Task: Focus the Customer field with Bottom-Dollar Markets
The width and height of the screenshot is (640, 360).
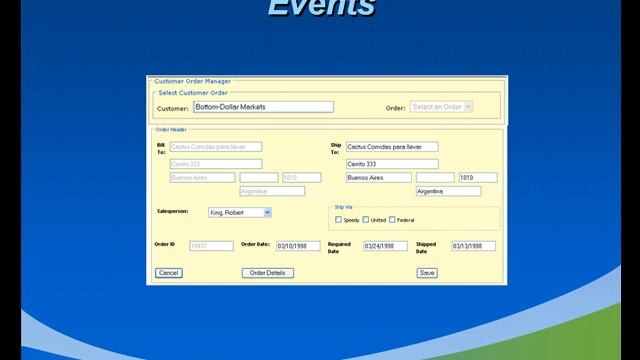Action: [x=263, y=107]
